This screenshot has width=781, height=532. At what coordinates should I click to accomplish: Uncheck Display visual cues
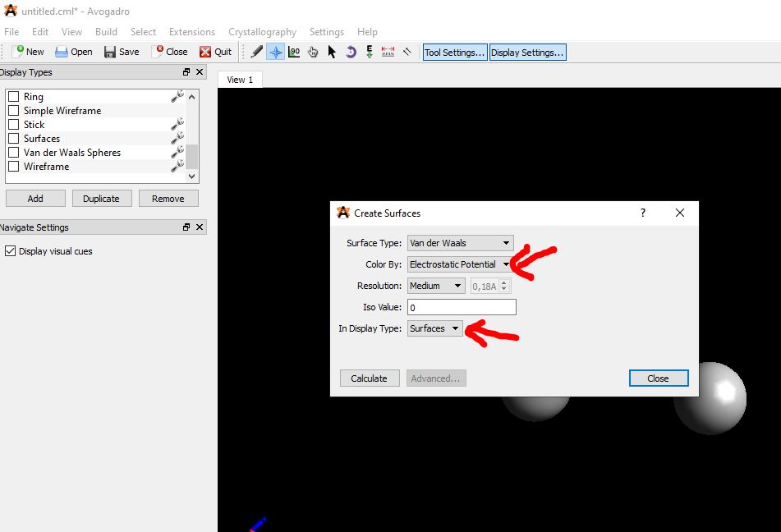point(11,251)
